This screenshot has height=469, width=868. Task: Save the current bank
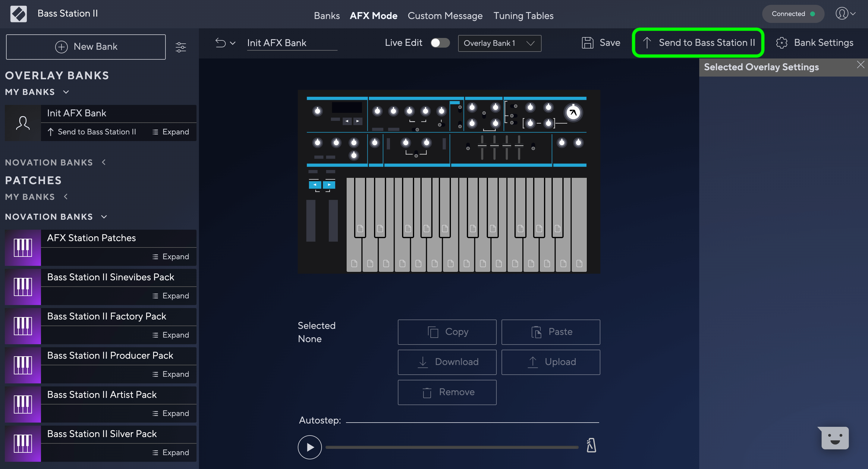tap(601, 43)
